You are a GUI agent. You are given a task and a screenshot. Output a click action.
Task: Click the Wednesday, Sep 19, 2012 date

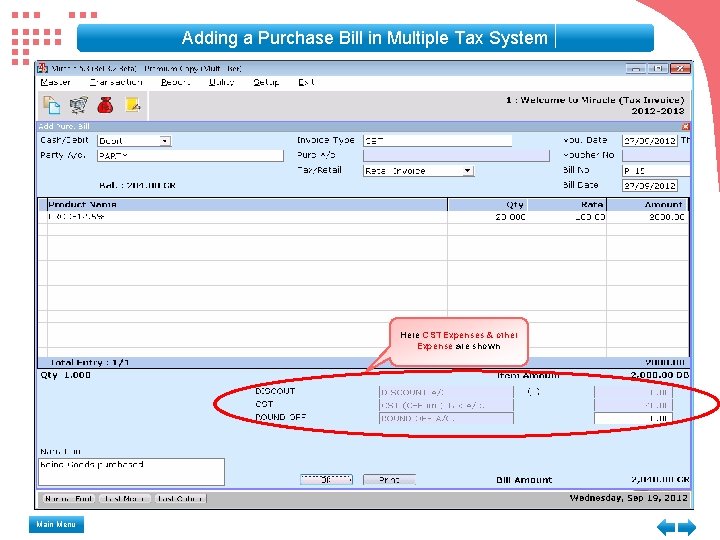pos(629,498)
